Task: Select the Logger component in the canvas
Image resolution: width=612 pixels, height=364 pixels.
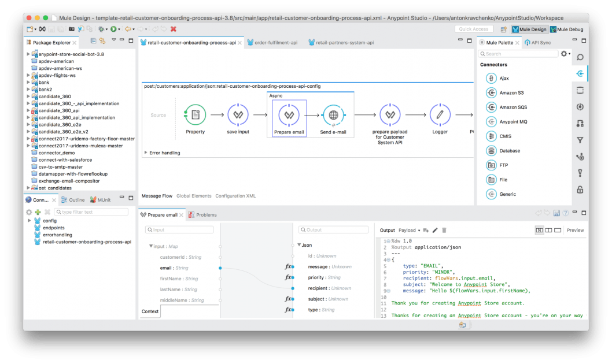Action: coord(440,115)
